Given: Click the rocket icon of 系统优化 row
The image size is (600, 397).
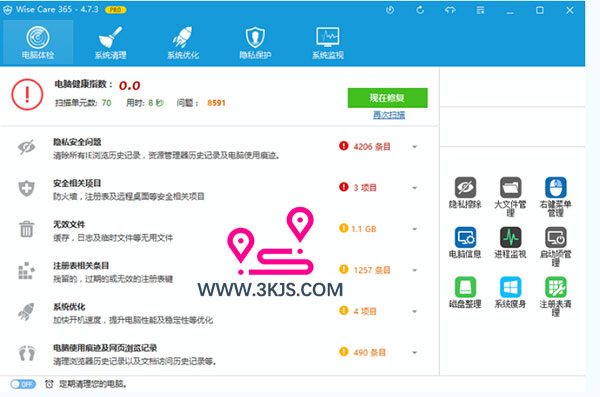Looking at the screenshot, I should (x=26, y=312).
